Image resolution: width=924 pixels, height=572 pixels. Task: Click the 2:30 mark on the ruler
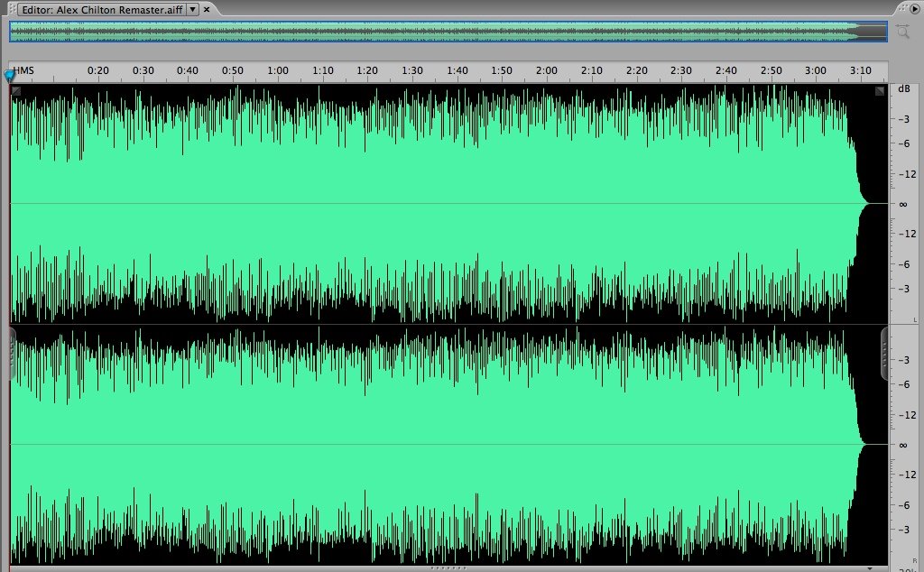680,70
